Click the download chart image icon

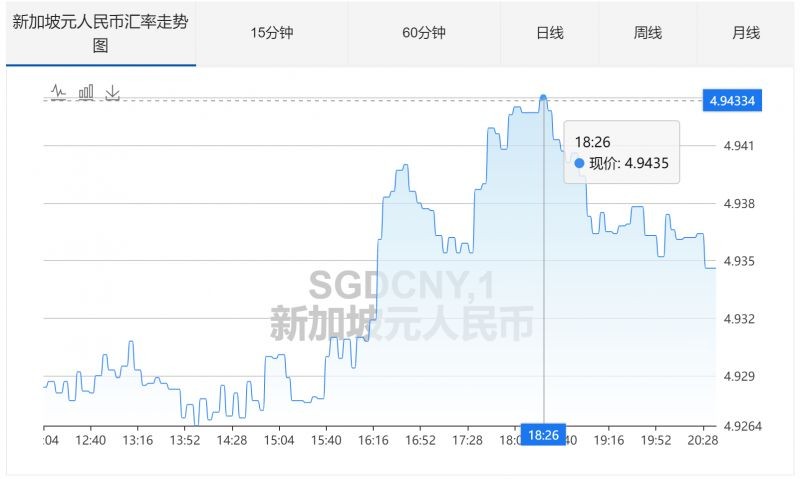tap(113, 92)
